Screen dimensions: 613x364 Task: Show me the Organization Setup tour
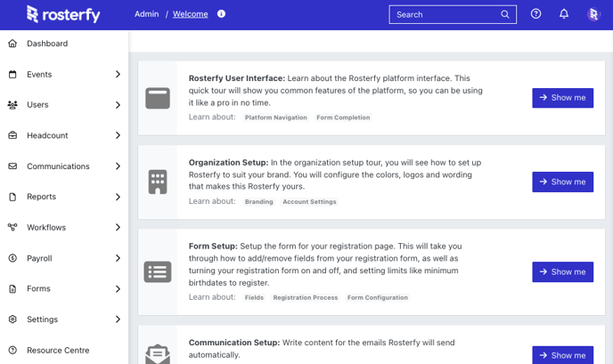click(562, 182)
